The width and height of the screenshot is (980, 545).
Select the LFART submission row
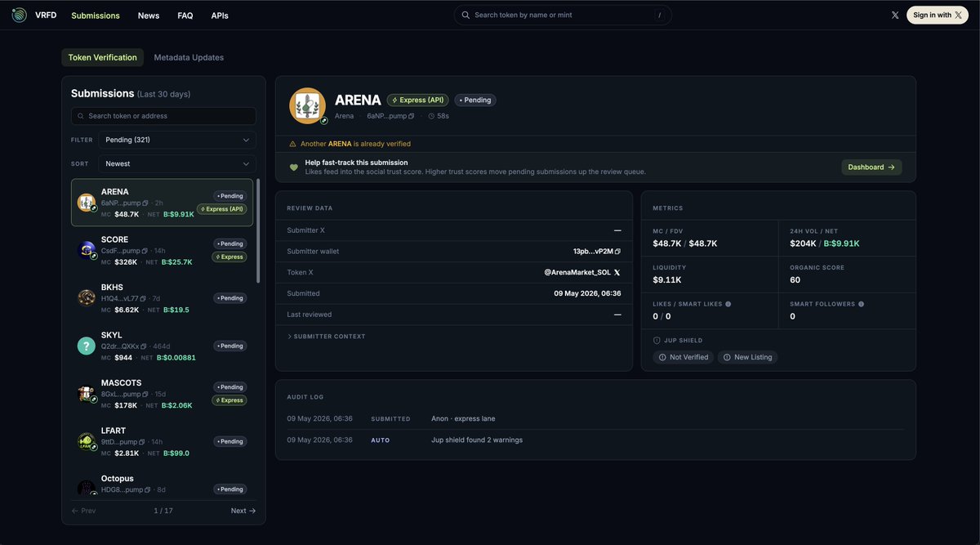pyautogui.click(x=162, y=441)
